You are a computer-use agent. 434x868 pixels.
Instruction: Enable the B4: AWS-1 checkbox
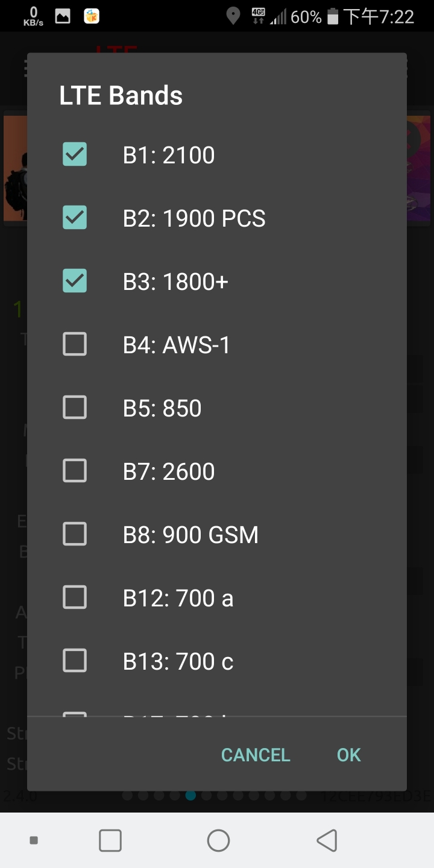click(75, 344)
